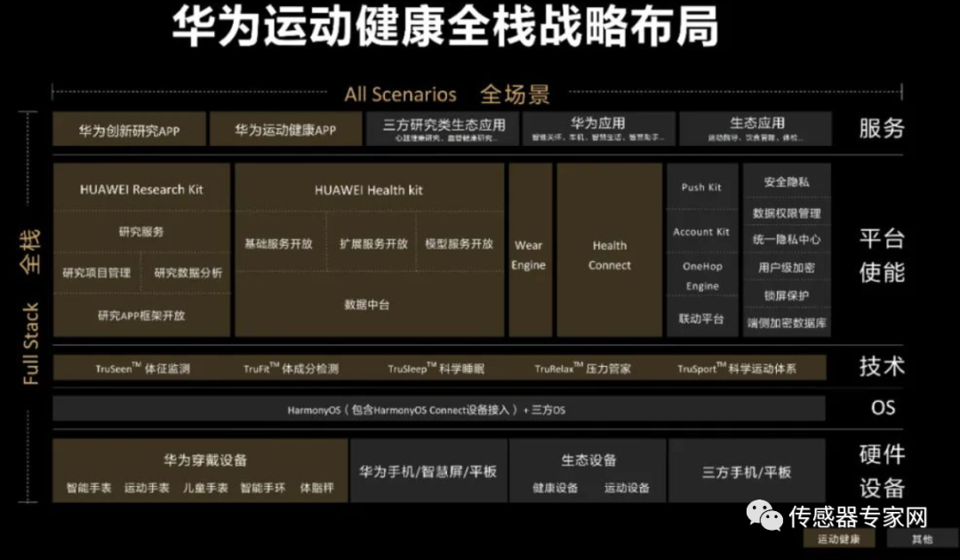This screenshot has width=960, height=560.
Task: Click "TruFit 体成分检测" in technology row
Action: [x=291, y=368]
